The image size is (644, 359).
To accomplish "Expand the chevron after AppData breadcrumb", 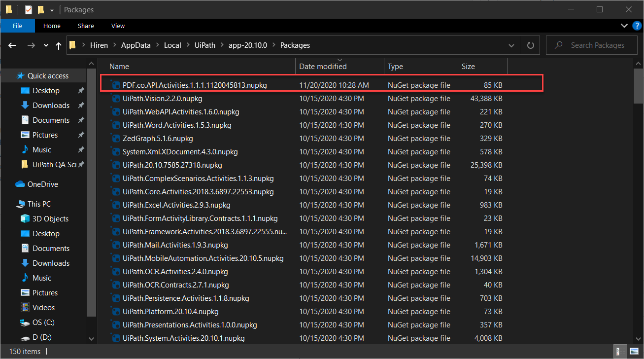I will coord(157,45).
